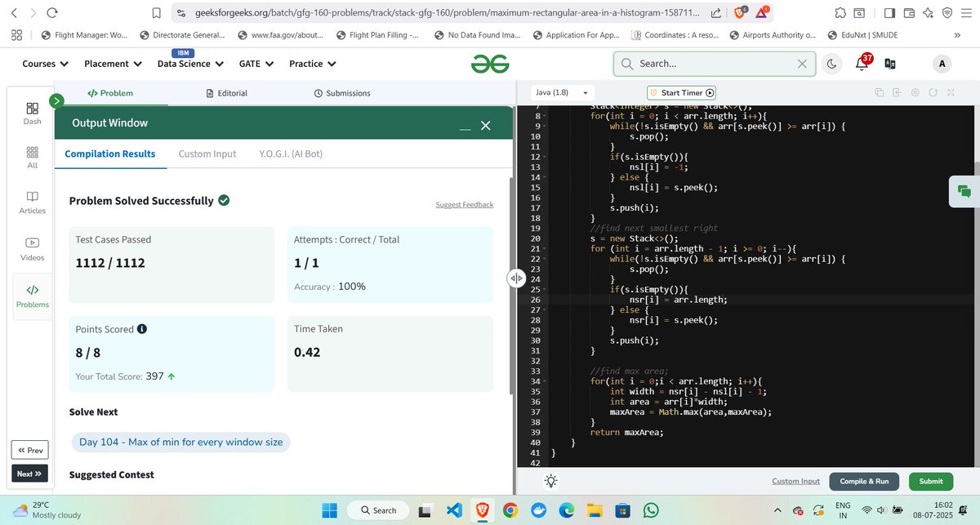Open the Problems sidebar section
The height and width of the screenshot is (525, 980).
click(32, 296)
